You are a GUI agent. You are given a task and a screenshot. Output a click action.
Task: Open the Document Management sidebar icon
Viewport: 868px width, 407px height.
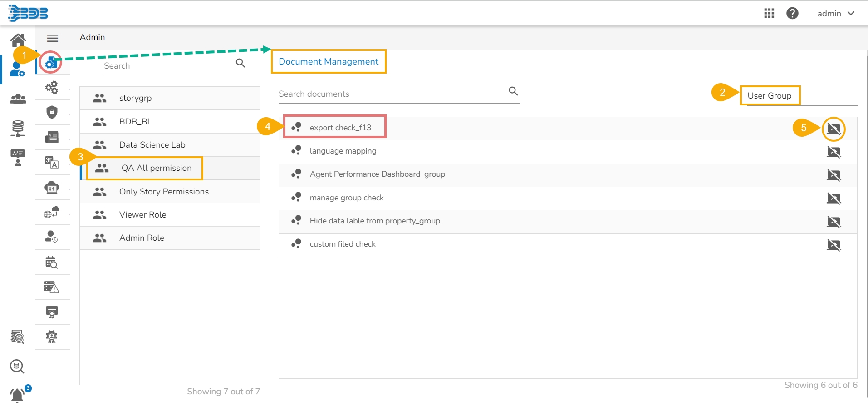click(51, 63)
